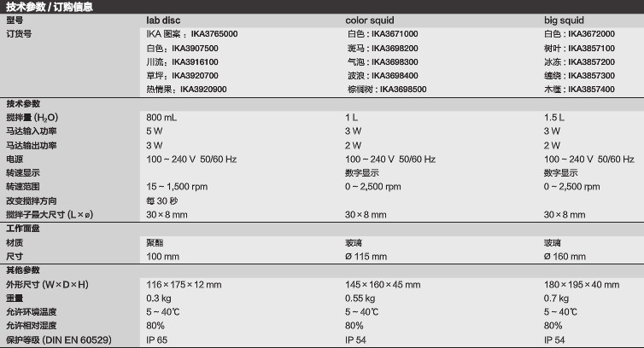Click the 'color squid' model column header
The image size is (644, 348).
click(x=370, y=20)
